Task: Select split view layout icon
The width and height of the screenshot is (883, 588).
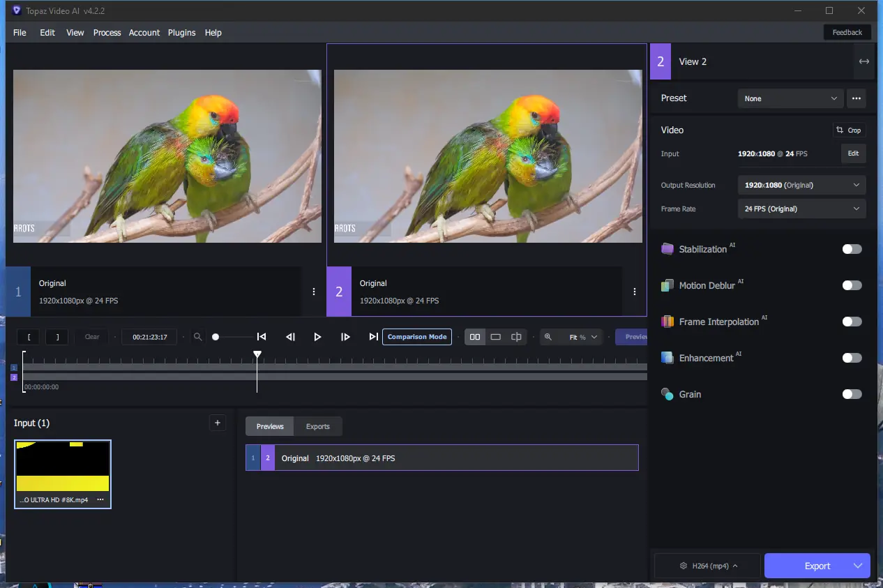Action: click(516, 337)
